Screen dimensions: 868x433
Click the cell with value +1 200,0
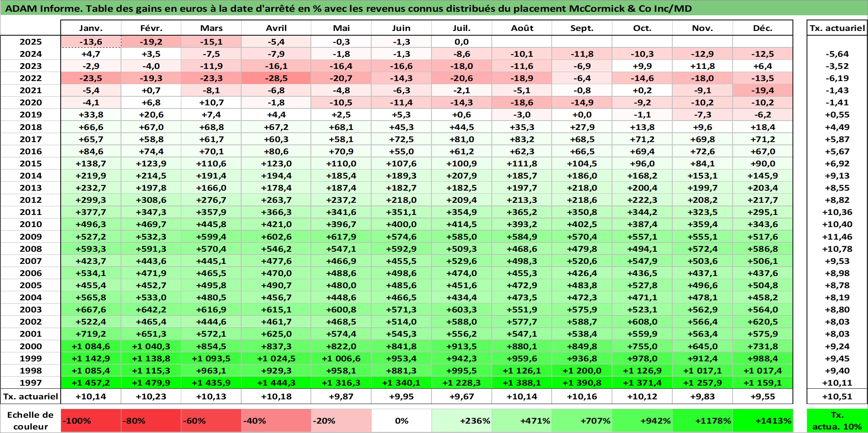582,370
